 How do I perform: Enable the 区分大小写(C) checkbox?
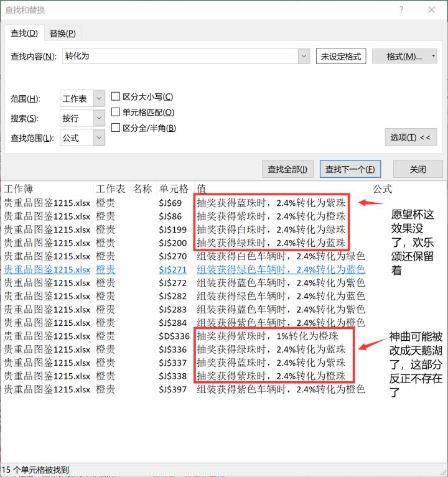(x=116, y=96)
